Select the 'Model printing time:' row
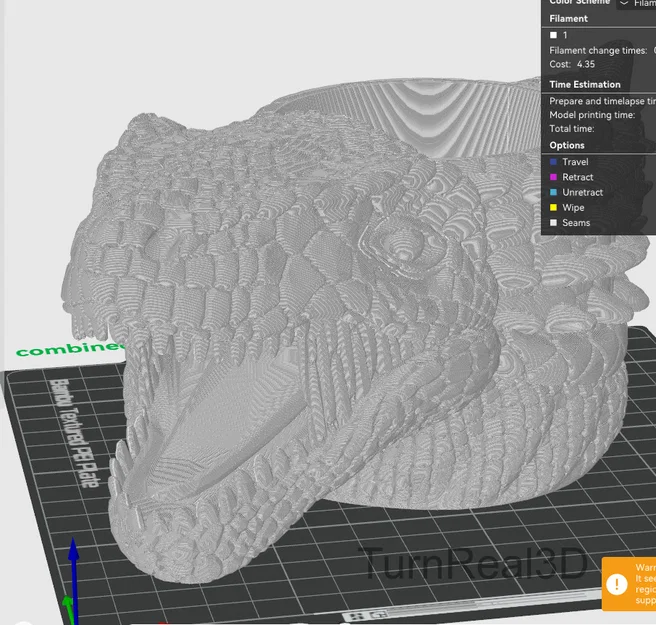Viewport: 656px width, 625px height. (x=592, y=115)
